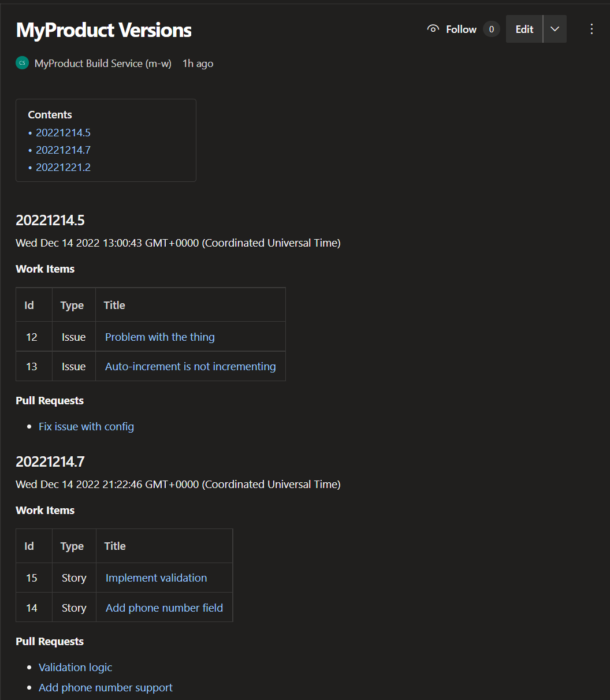610x700 pixels.
Task: Expand the Edit button dropdown arrow
Action: [x=555, y=29]
